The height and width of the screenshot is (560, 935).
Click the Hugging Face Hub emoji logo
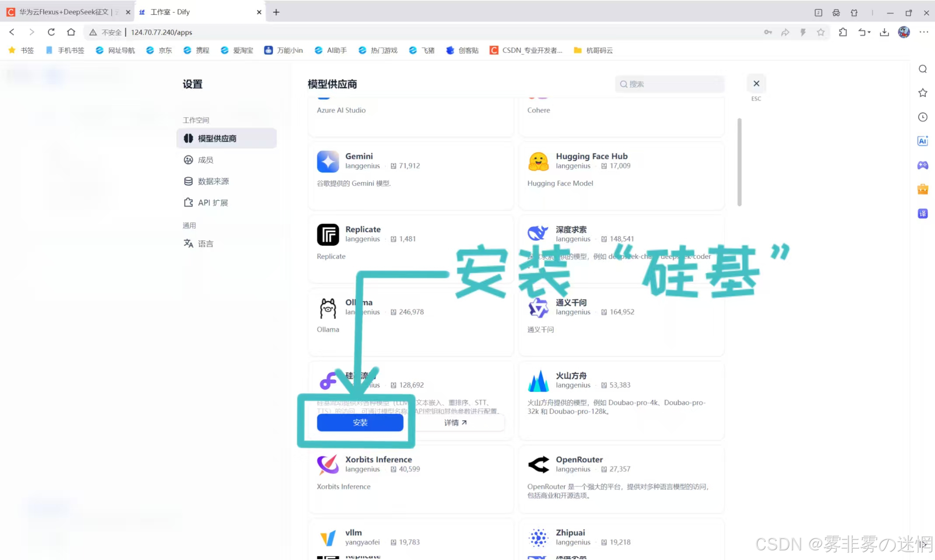pos(538,161)
